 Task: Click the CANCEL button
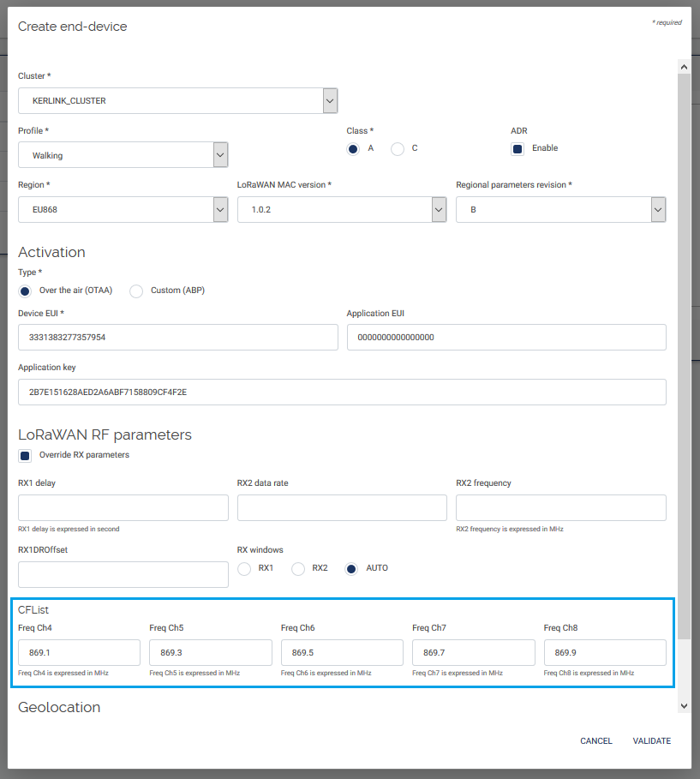(x=595, y=741)
